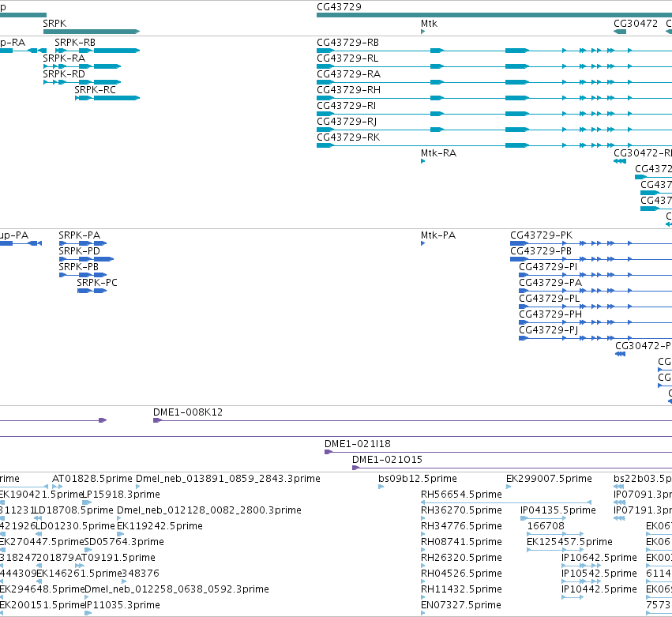Screen dimensions: 672x617
Task: Click protein CG43729-PJ
Action: coord(549,330)
